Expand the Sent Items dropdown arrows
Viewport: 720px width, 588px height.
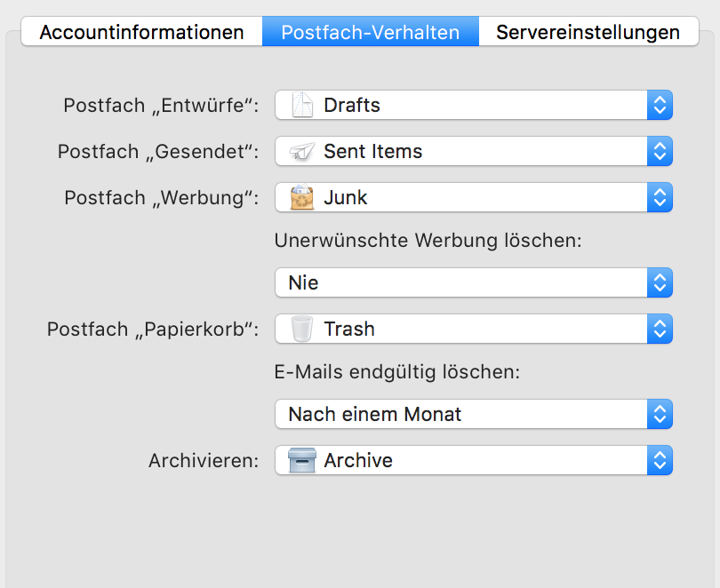pos(660,152)
